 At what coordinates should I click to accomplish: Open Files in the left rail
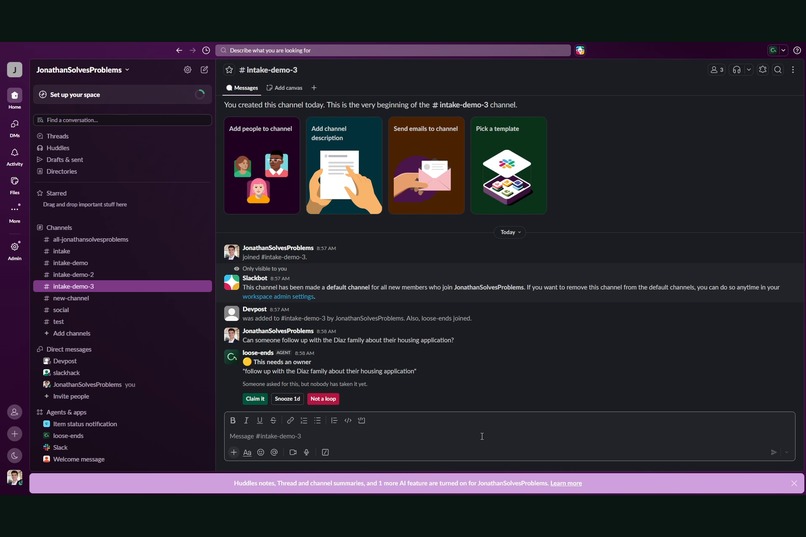coord(14,185)
